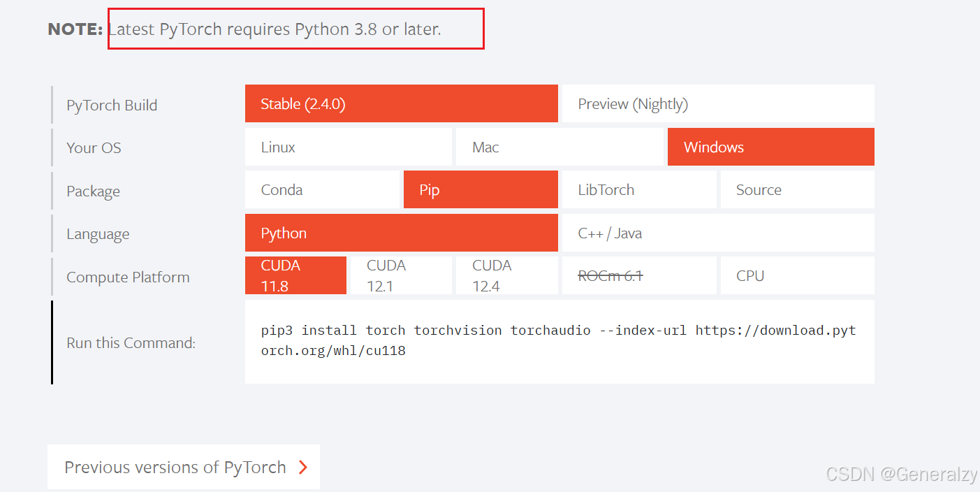The width and height of the screenshot is (980, 492).
Task: Select the Stable (2.4.0) build option
Action: [401, 104]
